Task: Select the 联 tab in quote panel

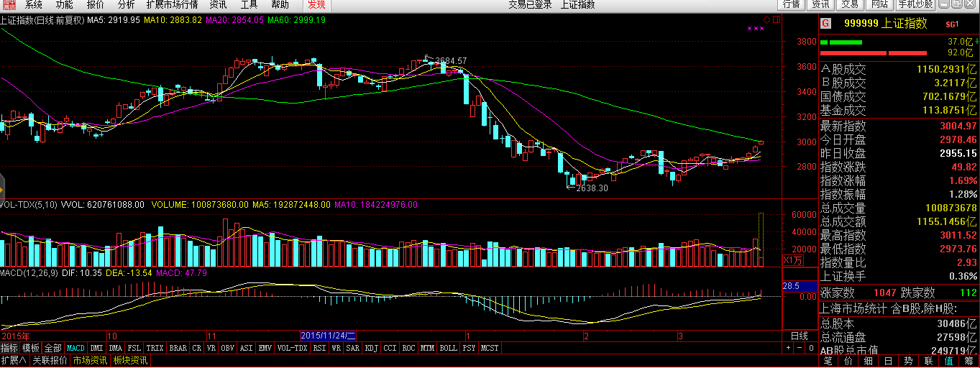Action: point(928,360)
